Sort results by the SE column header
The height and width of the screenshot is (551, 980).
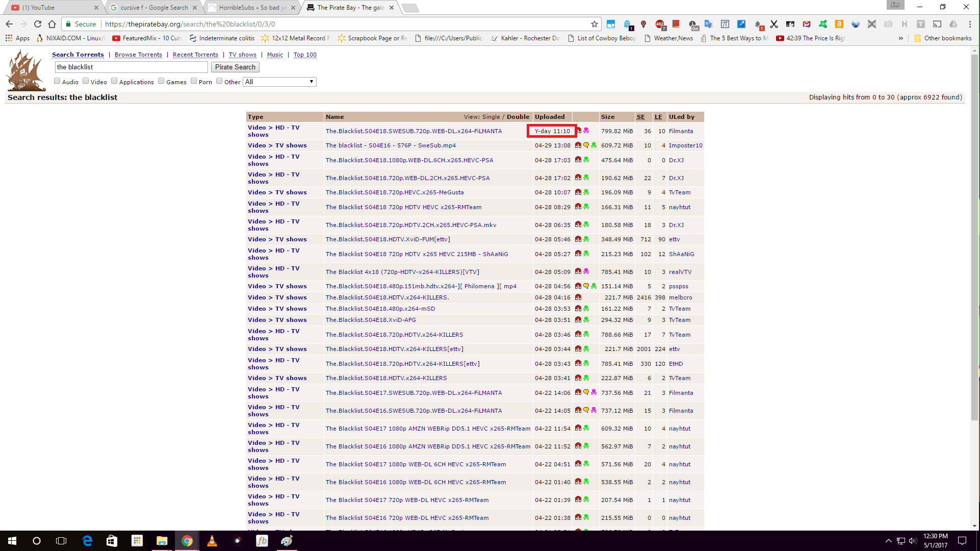click(641, 117)
